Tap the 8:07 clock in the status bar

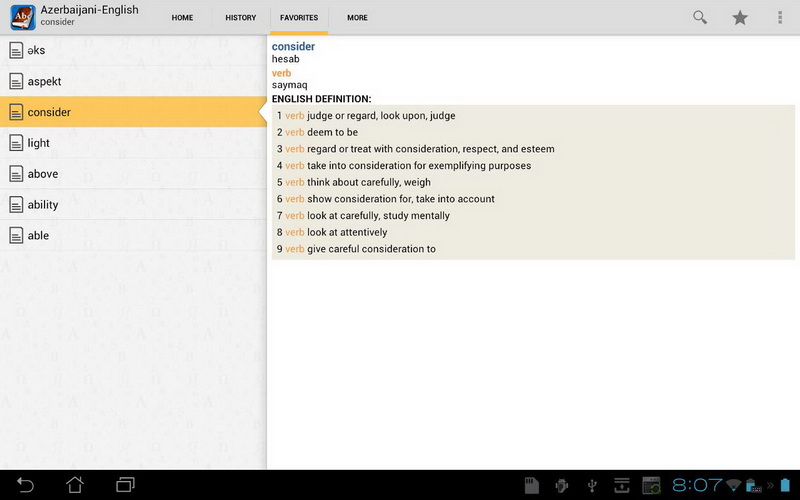pyautogui.click(x=696, y=485)
